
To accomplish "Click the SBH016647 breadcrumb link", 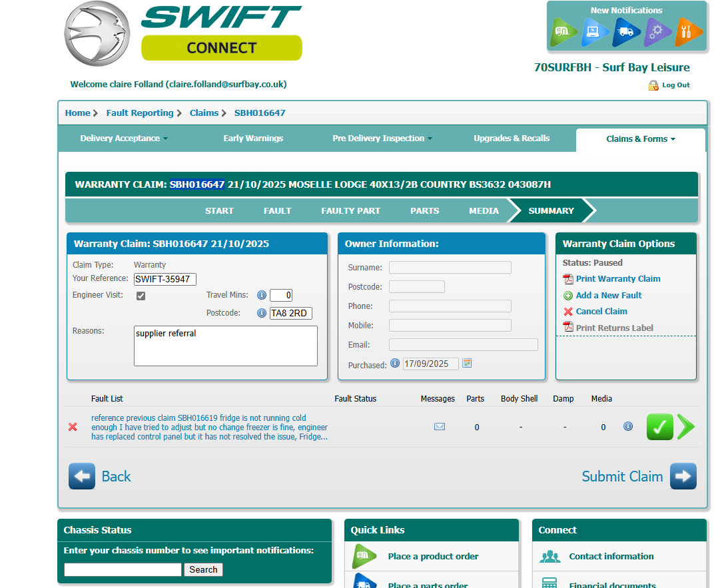I will point(260,113).
